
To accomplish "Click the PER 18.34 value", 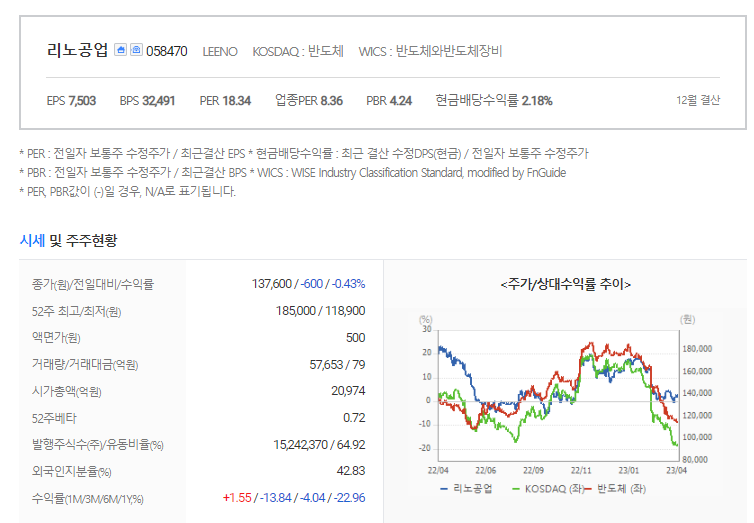I will (x=225, y=100).
